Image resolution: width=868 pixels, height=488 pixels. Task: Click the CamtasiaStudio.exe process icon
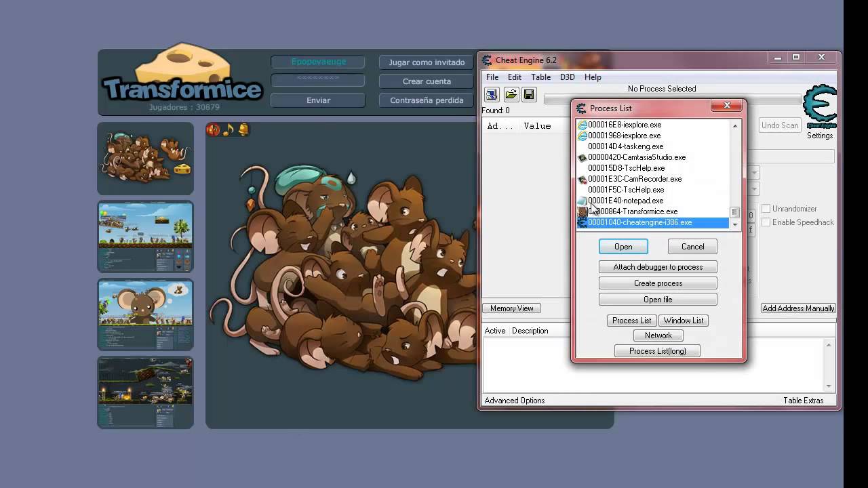582,157
